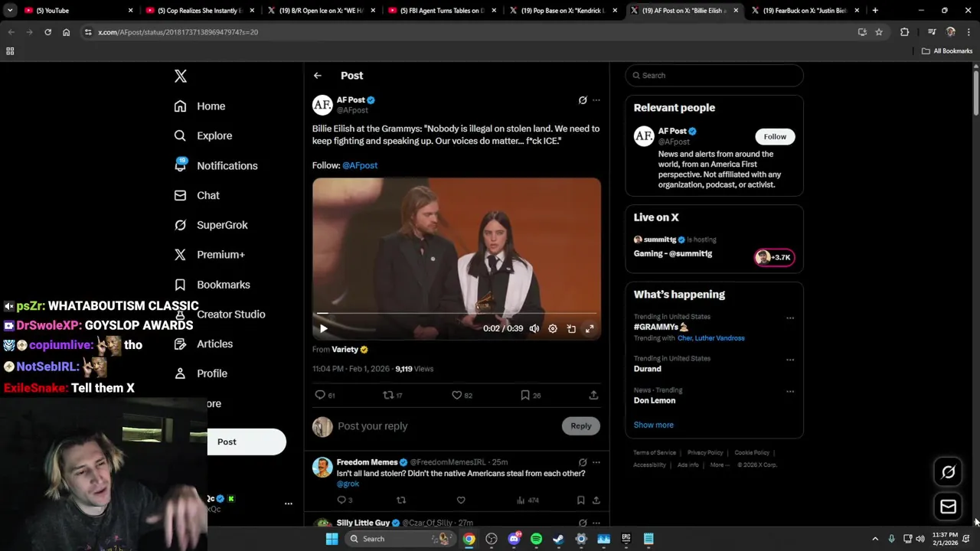
Task: Seek on the video progress bar
Action: (456, 313)
